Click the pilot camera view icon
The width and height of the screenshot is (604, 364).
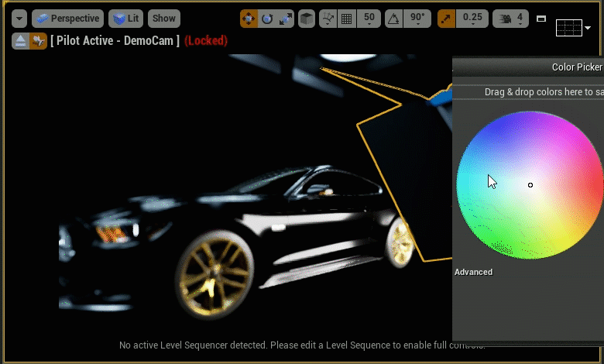click(38, 40)
